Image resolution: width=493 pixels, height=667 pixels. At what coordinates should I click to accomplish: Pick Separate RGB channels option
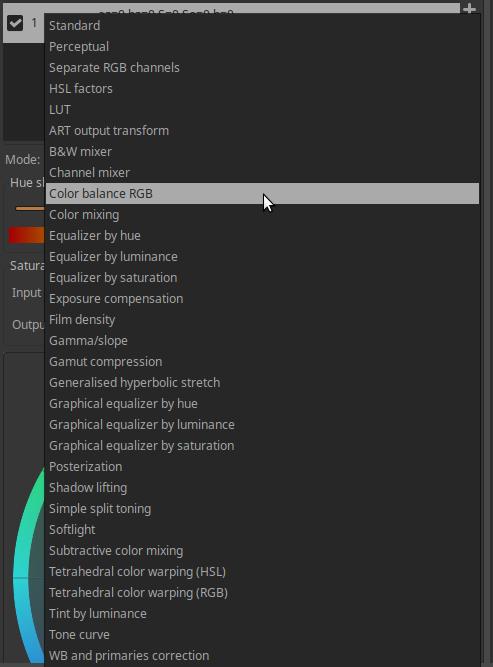(262, 68)
